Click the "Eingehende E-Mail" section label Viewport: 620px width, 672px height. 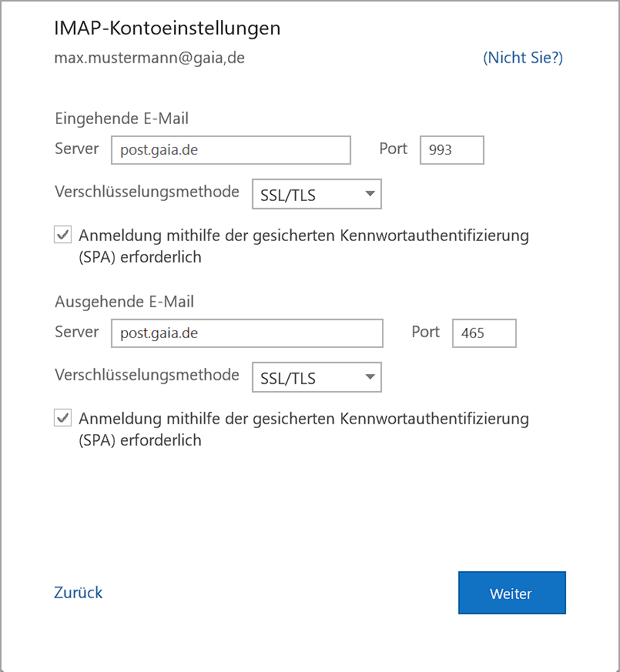[x=122, y=119]
